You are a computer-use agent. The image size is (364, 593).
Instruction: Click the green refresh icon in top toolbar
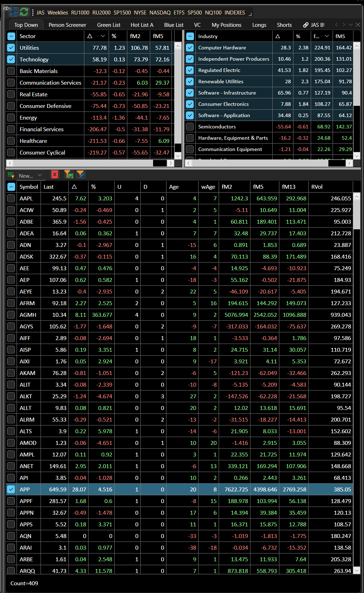24,12
